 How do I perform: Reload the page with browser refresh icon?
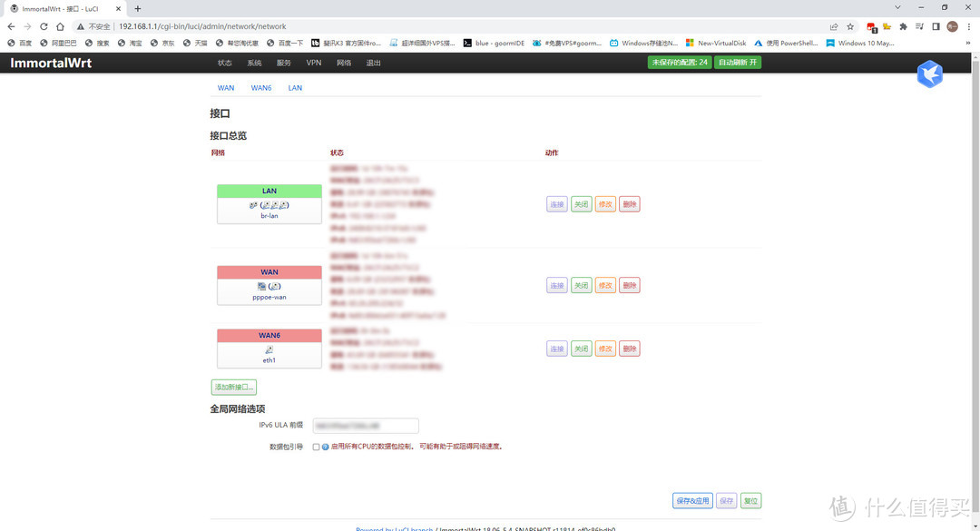click(44, 26)
